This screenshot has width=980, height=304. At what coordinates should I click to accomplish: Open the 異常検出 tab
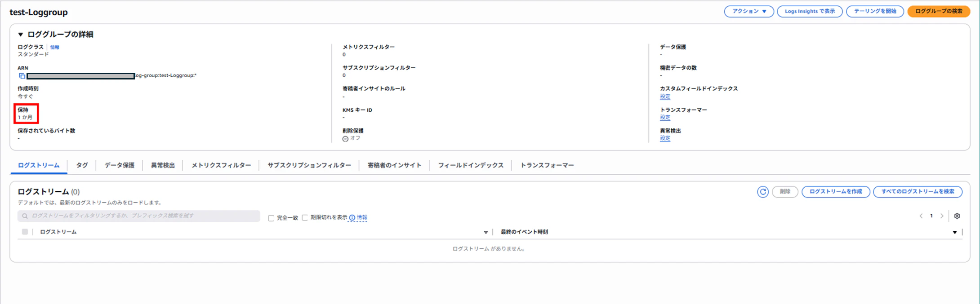[163, 165]
